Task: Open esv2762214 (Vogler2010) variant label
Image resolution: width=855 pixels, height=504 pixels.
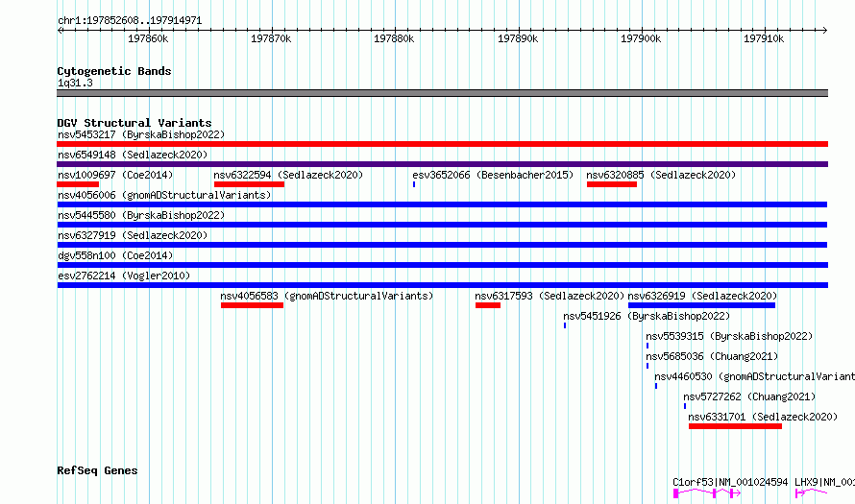Action: tap(124, 276)
